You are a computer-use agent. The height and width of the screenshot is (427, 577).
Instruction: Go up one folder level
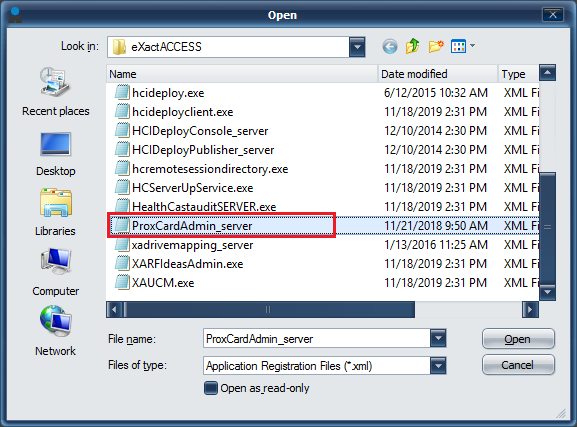coord(413,46)
